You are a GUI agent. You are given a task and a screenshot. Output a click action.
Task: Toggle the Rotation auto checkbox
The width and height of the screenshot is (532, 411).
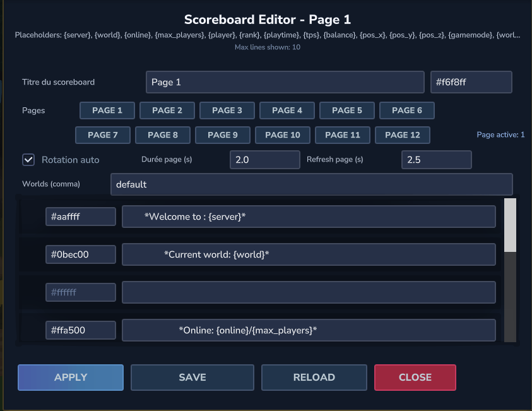point(28,160)
